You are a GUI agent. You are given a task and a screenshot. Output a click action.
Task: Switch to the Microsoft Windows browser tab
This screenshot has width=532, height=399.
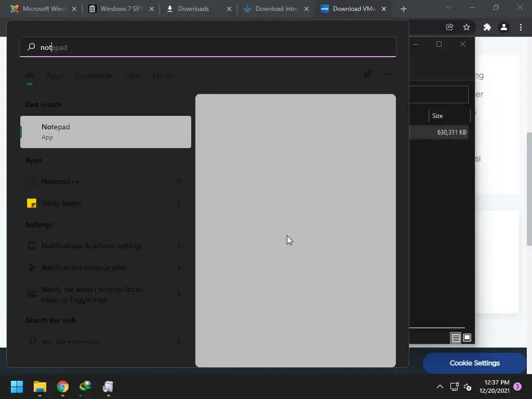pos(44,9)
